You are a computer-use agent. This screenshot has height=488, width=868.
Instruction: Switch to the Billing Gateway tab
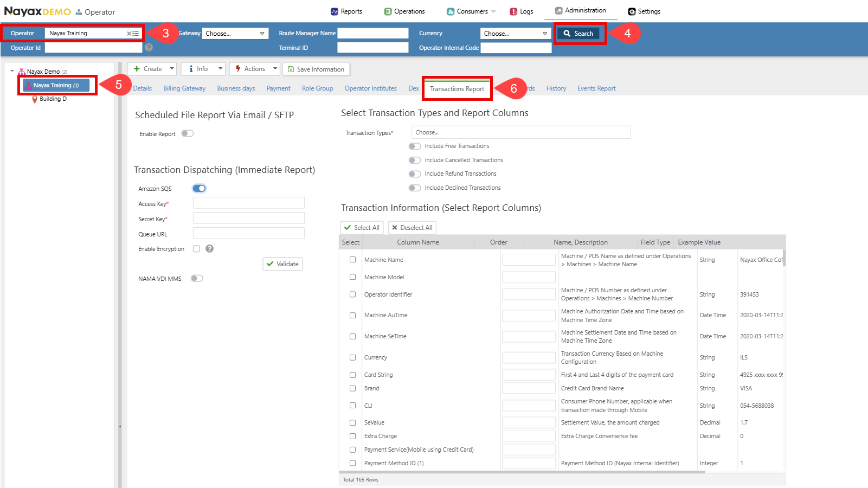(x=184, y=88)
